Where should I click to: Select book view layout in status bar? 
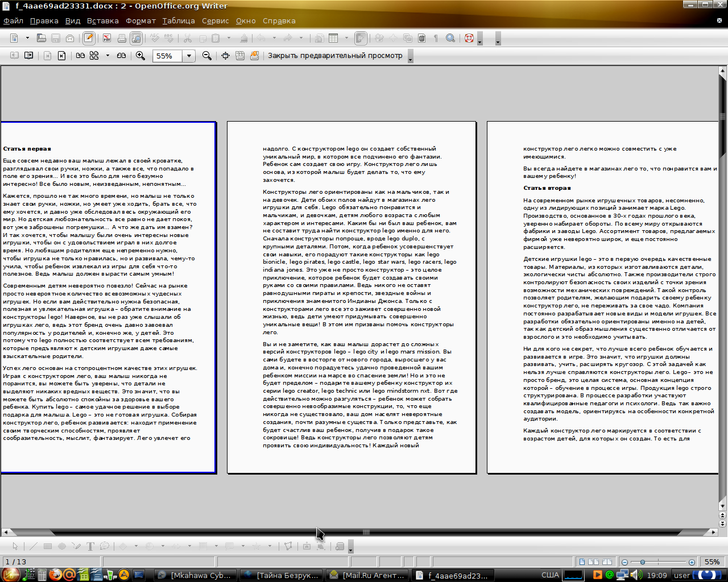(607, 562)
